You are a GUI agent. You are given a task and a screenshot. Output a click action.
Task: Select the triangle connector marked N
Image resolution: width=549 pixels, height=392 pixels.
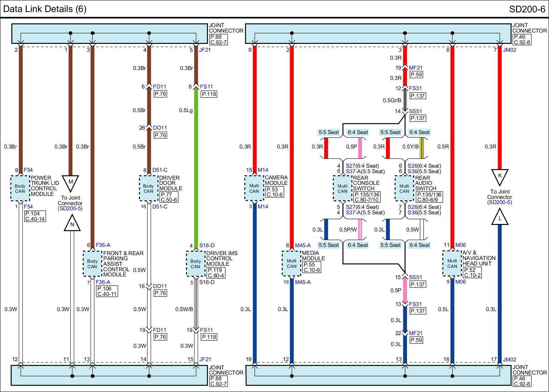pyautogui.click(x=72, y=224)
